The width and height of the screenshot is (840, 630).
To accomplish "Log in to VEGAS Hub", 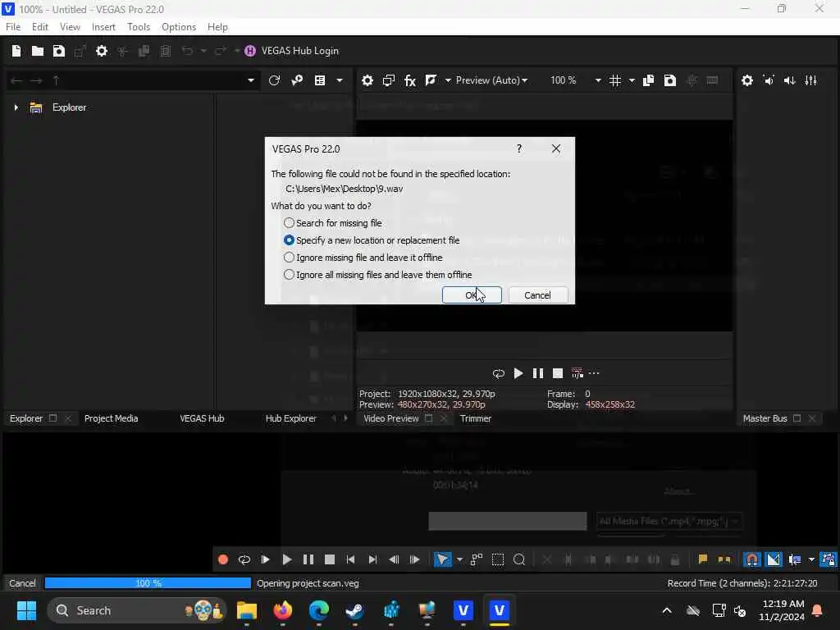I will [x=291, y=51].
